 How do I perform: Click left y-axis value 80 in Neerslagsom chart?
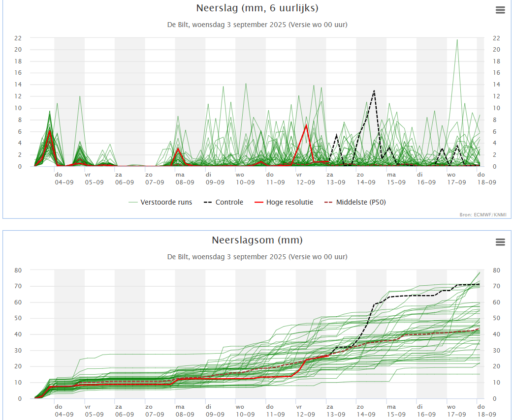pyautogui.click(x=18, y=270)
